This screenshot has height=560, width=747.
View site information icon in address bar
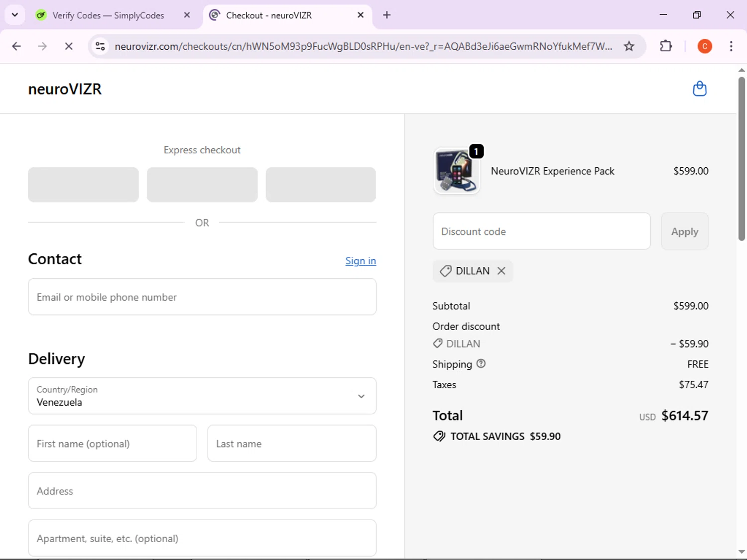click(x=100, y=46)
